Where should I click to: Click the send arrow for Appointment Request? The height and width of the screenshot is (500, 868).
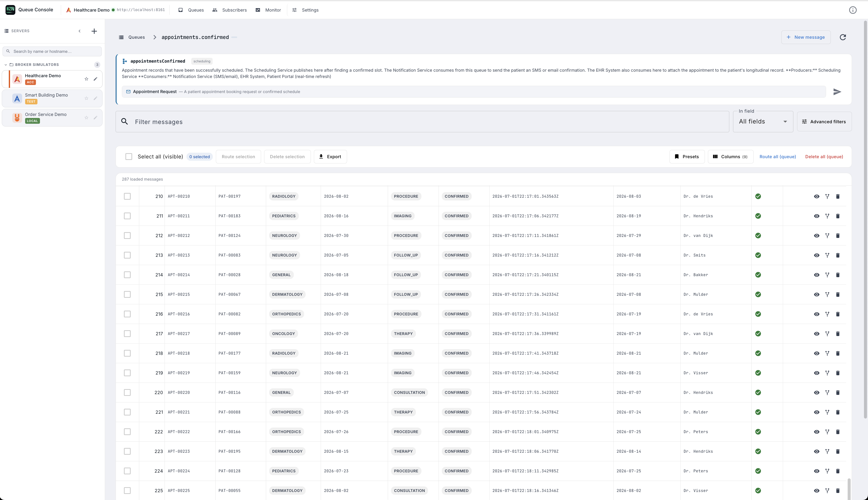click(837, 92)
